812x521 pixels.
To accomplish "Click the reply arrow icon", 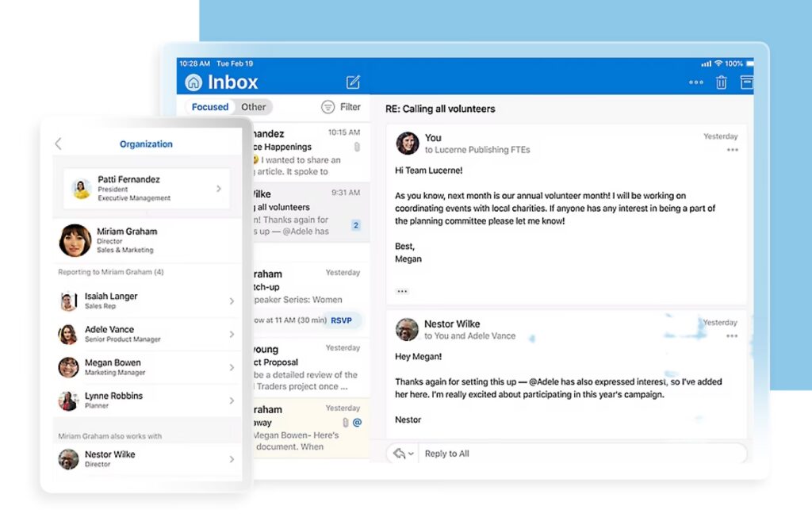I will 399,454.
